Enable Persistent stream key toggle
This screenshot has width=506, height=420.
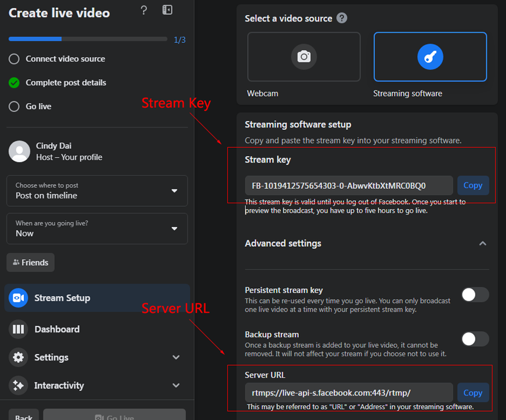475,294
